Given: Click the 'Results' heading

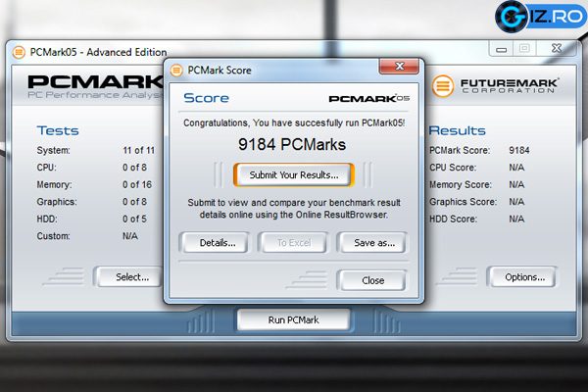Looking at the screenshot, I should 457,130.
